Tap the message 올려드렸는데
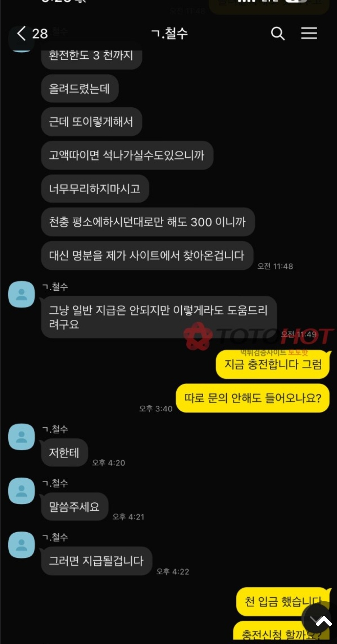The image size is (337, 644). (x=79, y=89)
